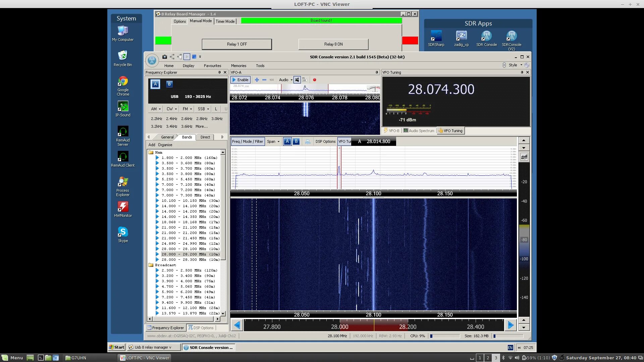
Task: Switch to the Direct tab
Action: tap(205, 137)
